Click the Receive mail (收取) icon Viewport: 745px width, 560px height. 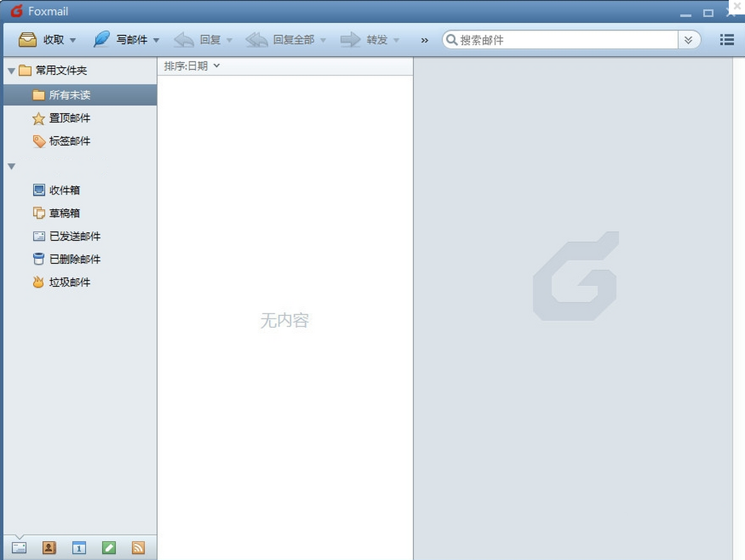point(28,40)
